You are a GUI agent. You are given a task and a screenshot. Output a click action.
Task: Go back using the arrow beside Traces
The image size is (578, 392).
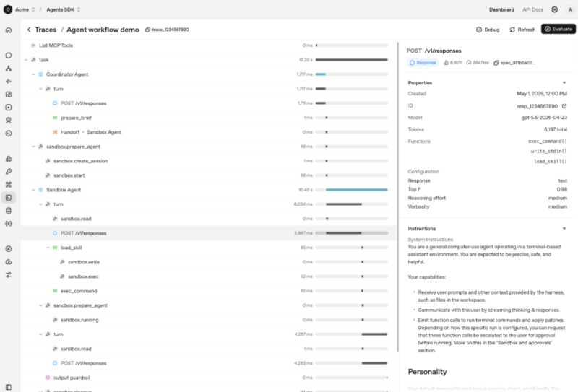click(29, 30)
